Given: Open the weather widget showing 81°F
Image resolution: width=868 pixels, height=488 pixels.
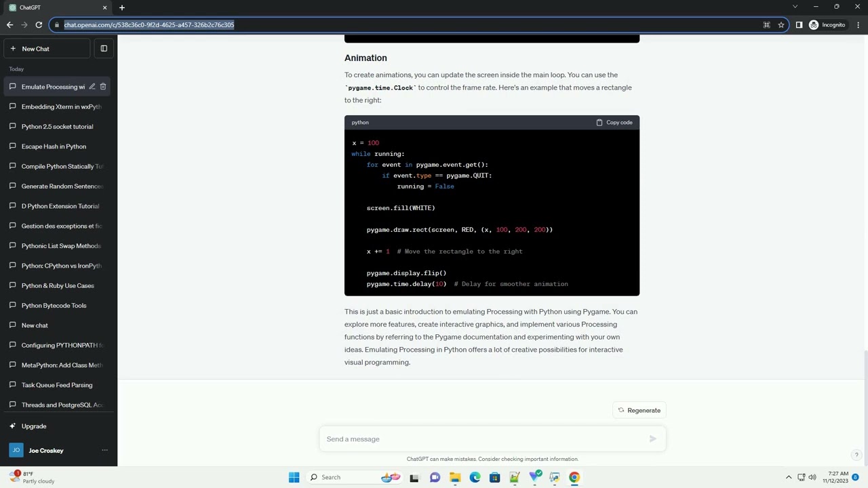Looking at the screenshot, I should (x=33, y=477).
